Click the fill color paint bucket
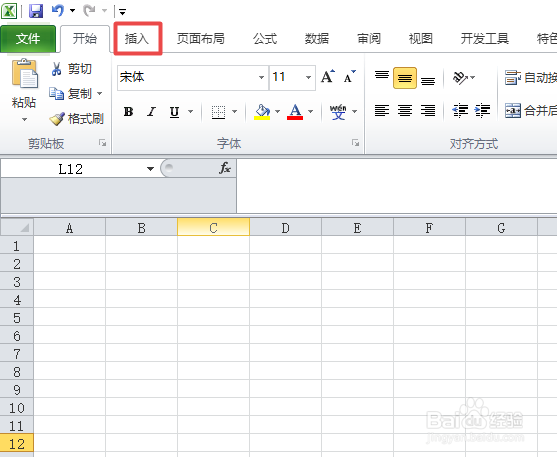The width and height of the screenshot is (557, 457). coord(262,112)
